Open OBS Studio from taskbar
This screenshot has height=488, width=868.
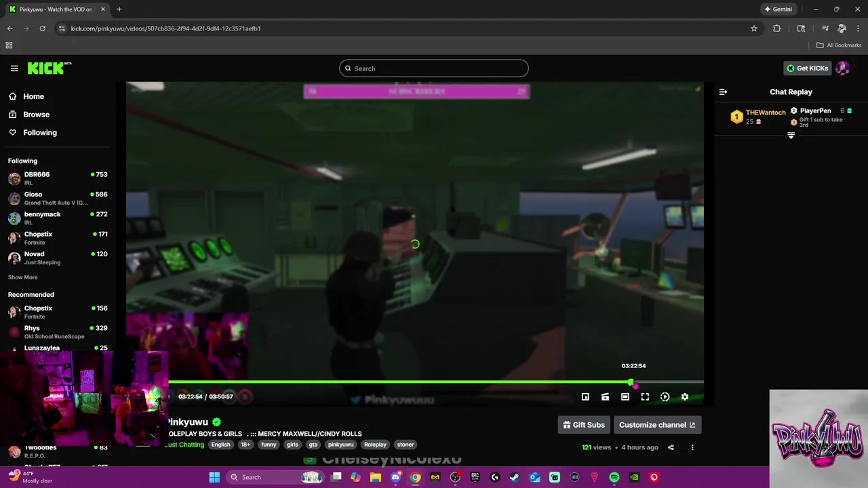pyautogui.click(x=455, y=477)
